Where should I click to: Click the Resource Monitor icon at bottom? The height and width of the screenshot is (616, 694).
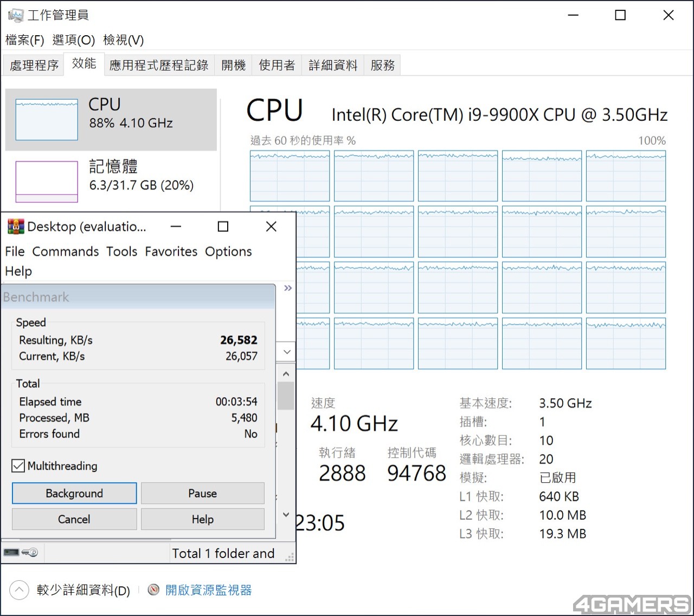[x=153, y=589]
